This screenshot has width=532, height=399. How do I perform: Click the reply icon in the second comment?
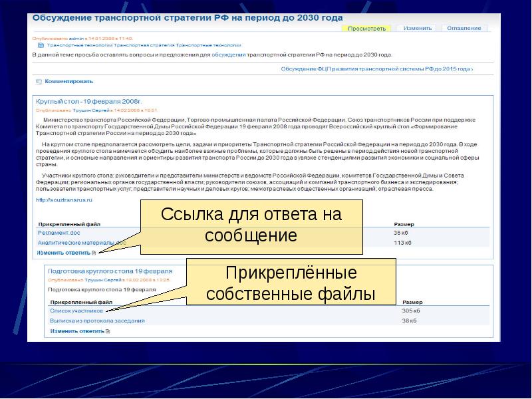pyautogui.click(x=108, y=331)
